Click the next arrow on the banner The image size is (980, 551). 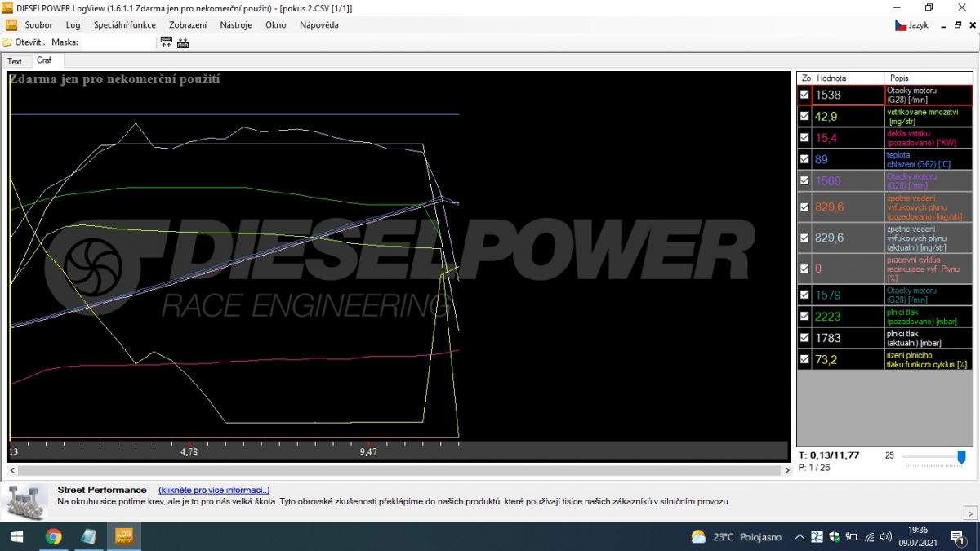[971, 513]
